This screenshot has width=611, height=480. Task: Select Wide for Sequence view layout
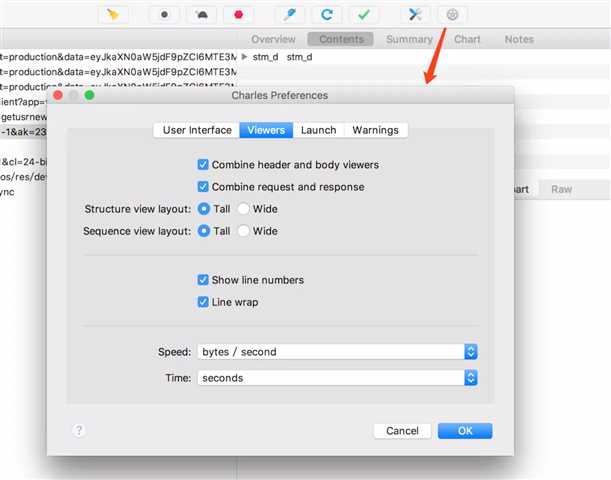point(243,231)
